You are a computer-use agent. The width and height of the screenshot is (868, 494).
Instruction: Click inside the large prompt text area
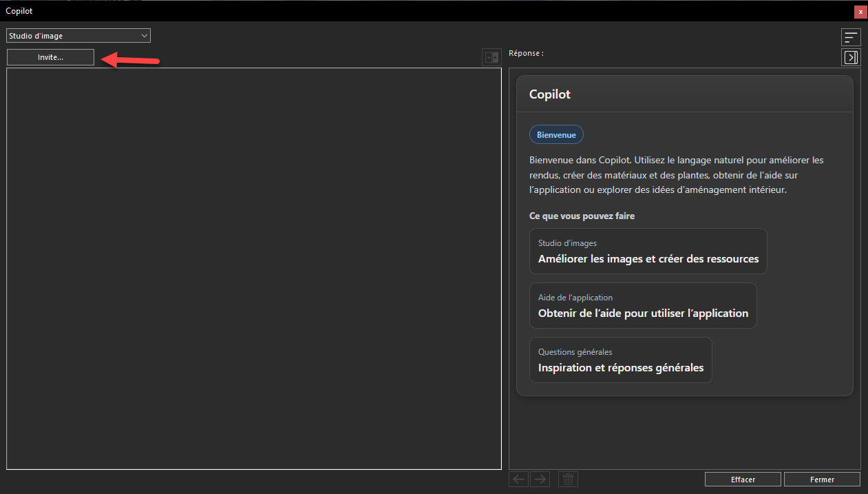[x=254, y=269]
